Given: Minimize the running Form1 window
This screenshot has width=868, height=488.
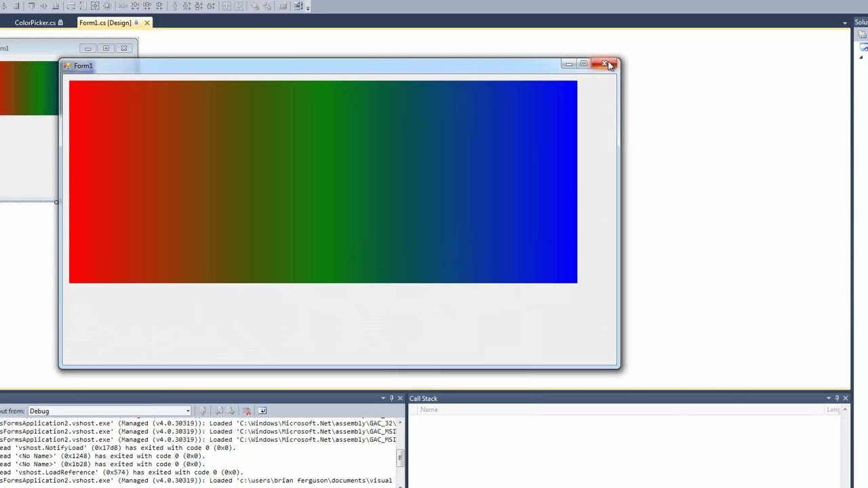Looking at the screenshot, I should (x=569, y=64).
